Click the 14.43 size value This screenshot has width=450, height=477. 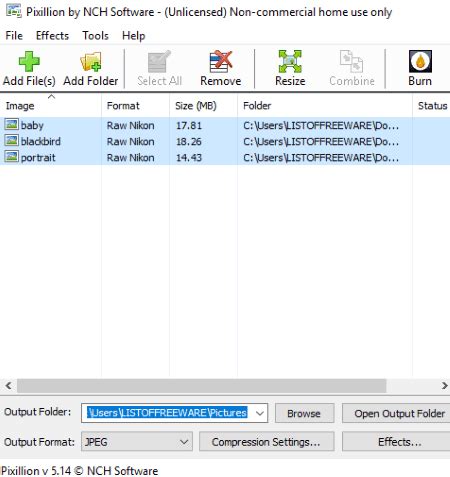tap(189, 157)
